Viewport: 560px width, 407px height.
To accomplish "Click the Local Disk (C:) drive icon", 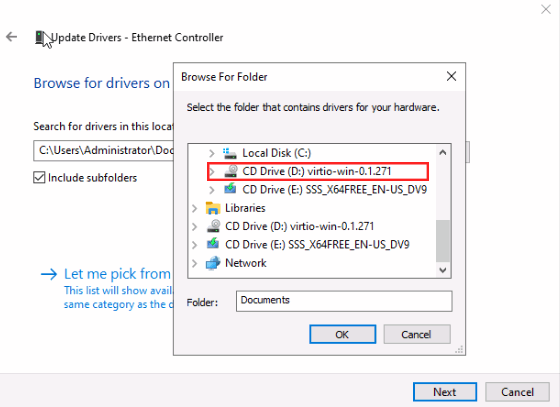I will (x=230, y=153).
